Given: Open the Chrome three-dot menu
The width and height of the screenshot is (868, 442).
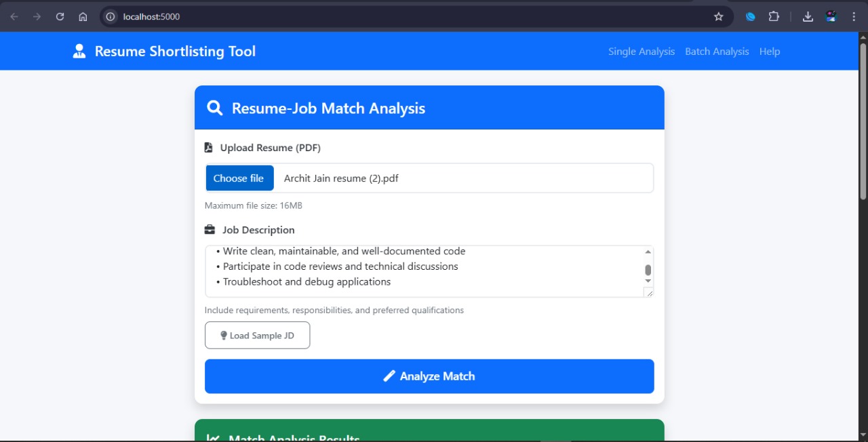Looking at the screenshot, I should point(853,17).
